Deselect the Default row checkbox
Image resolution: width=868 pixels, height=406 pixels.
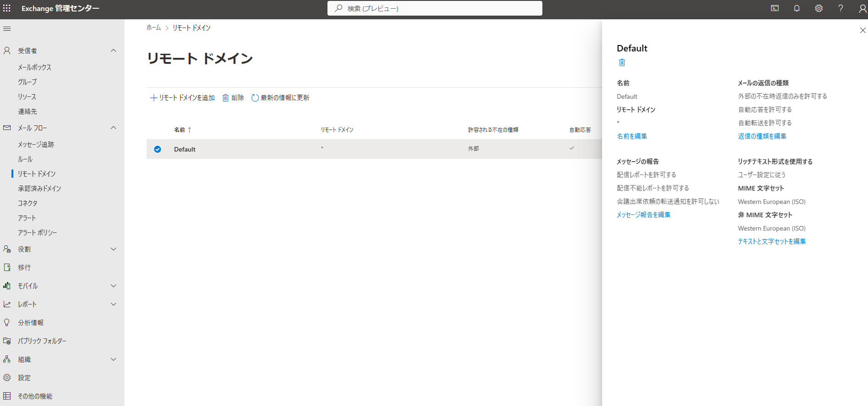point(158,149)
